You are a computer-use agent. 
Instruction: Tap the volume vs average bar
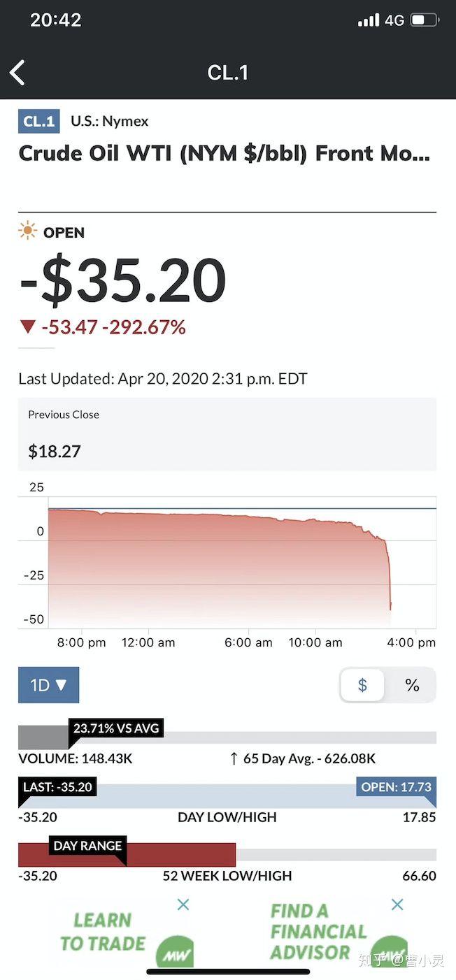(227, 737)
